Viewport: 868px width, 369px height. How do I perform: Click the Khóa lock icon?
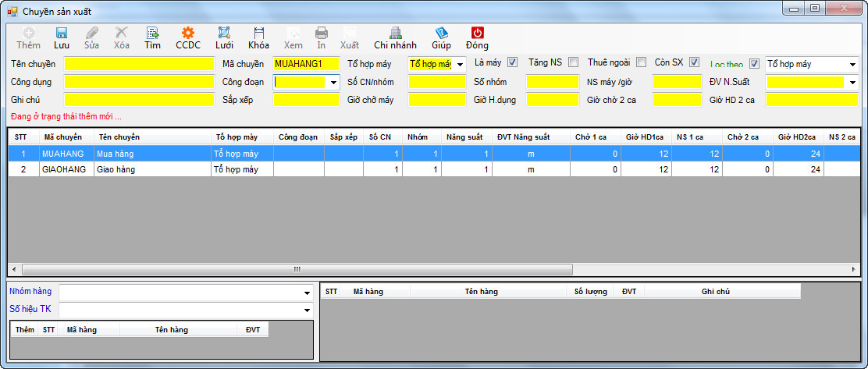(x=258, y=33)
